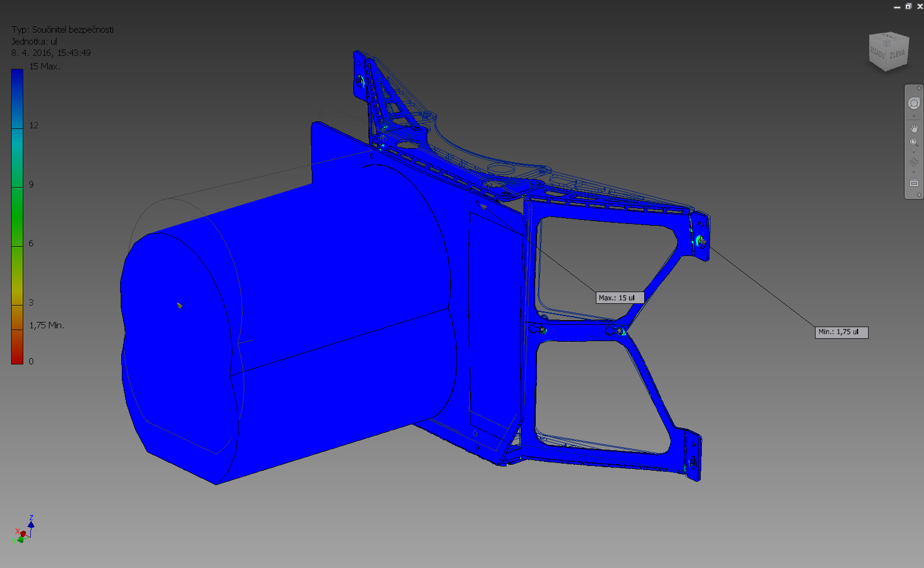Minimize the document window
Screen dimensions: 924x568
(897, 7)
